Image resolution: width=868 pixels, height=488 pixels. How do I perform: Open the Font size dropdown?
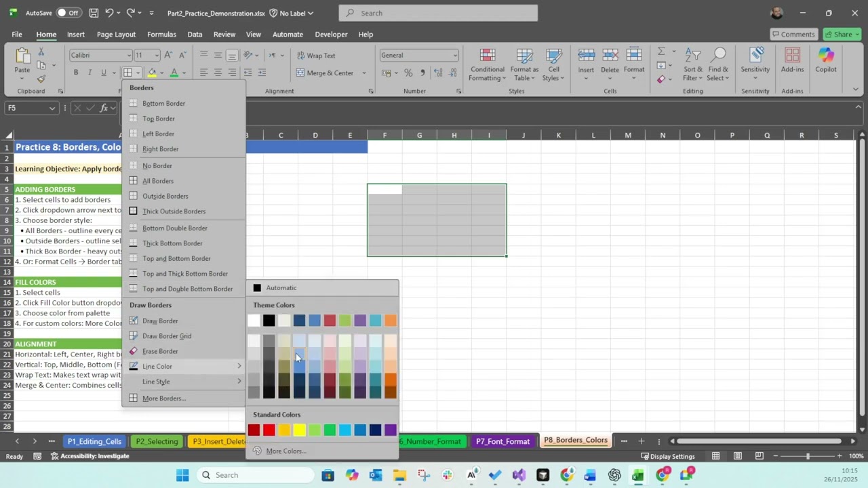point(157,56)
